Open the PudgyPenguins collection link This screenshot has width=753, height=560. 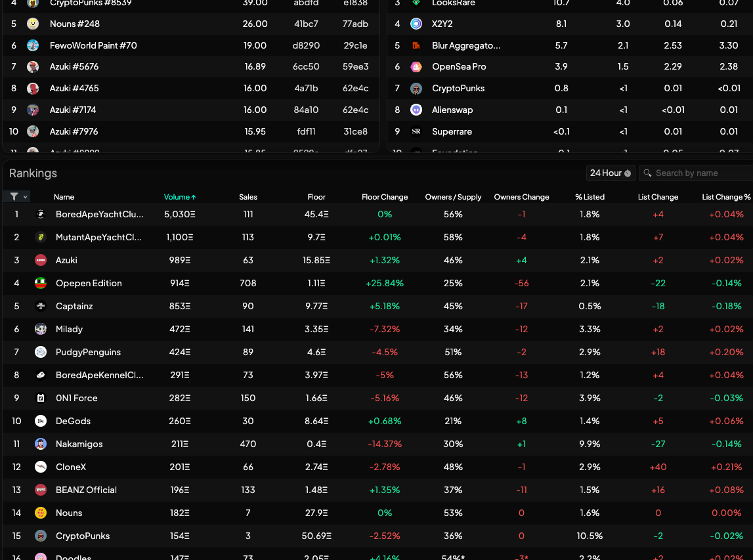88,352
